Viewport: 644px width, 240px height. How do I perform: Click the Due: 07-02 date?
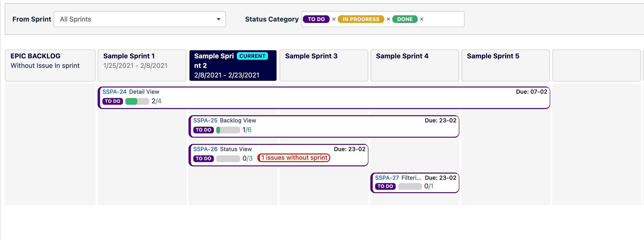pyautogui.click(x=531, y=92)
